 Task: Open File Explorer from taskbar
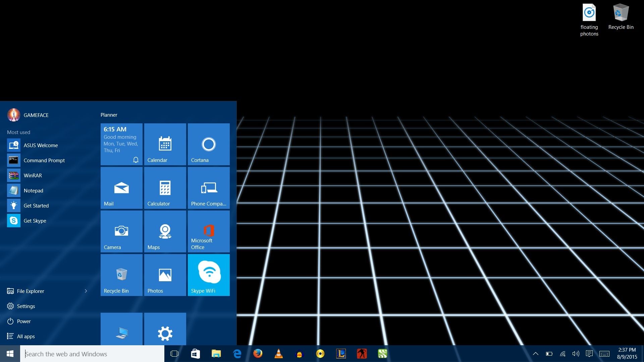pyautogui.click(x=216, y=354)
